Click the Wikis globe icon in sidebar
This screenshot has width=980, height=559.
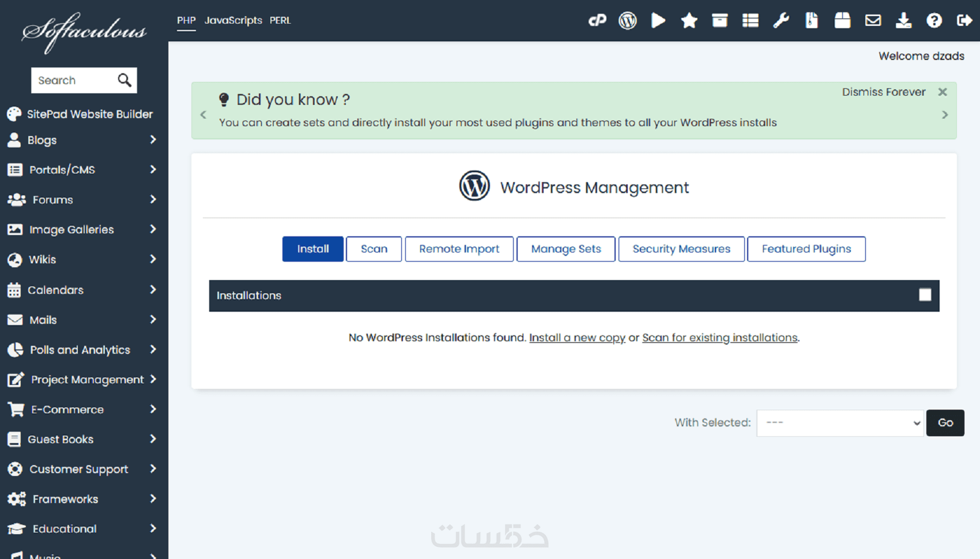[x=14, y=259]
